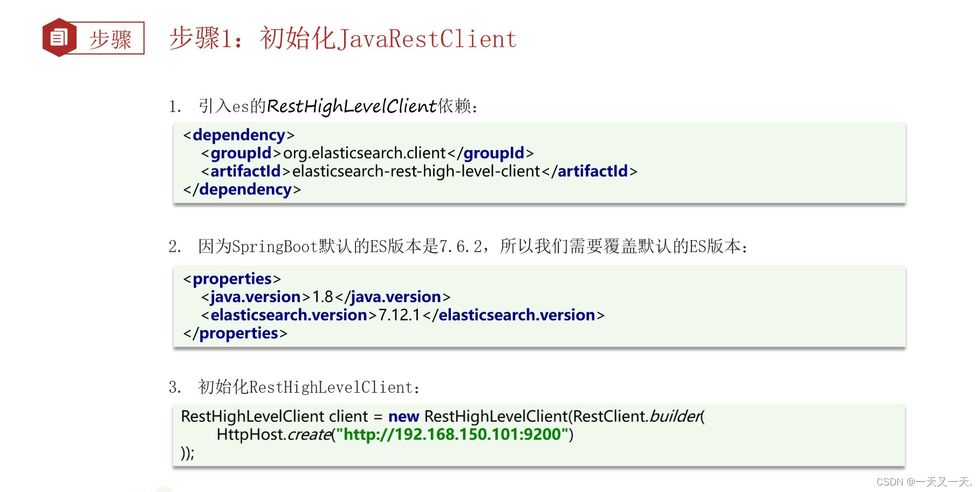Click the java.version 1.8 line
This screenshot has height=492, width=980.
326,297
